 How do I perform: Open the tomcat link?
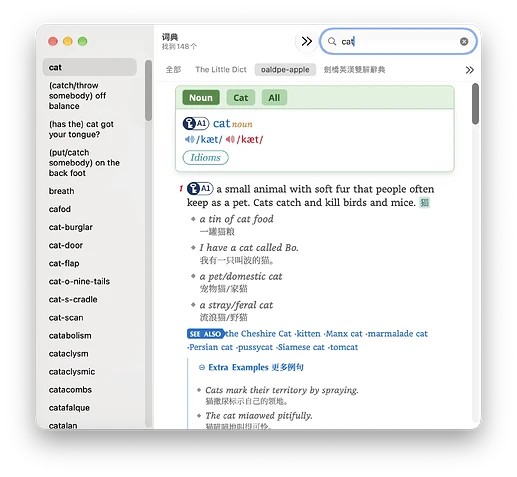344,347
